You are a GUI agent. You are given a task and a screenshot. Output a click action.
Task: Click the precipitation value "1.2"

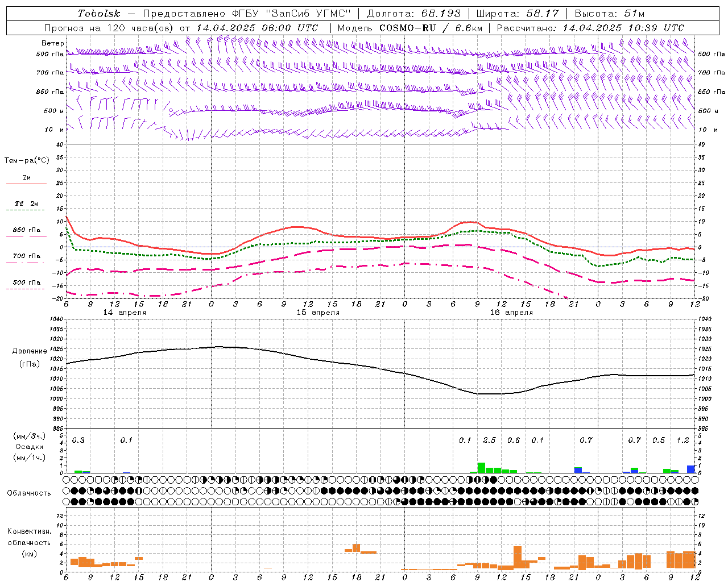pos(683,440)
